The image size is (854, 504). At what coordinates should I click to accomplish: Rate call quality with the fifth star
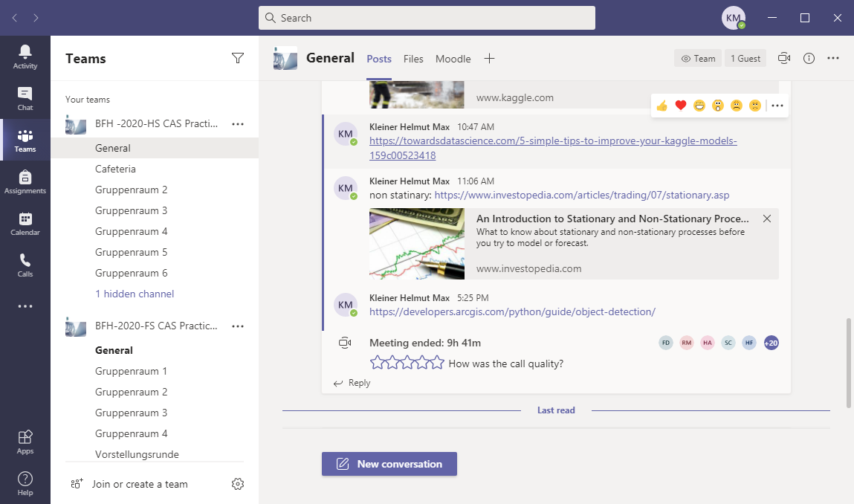(x=437, y=363)
